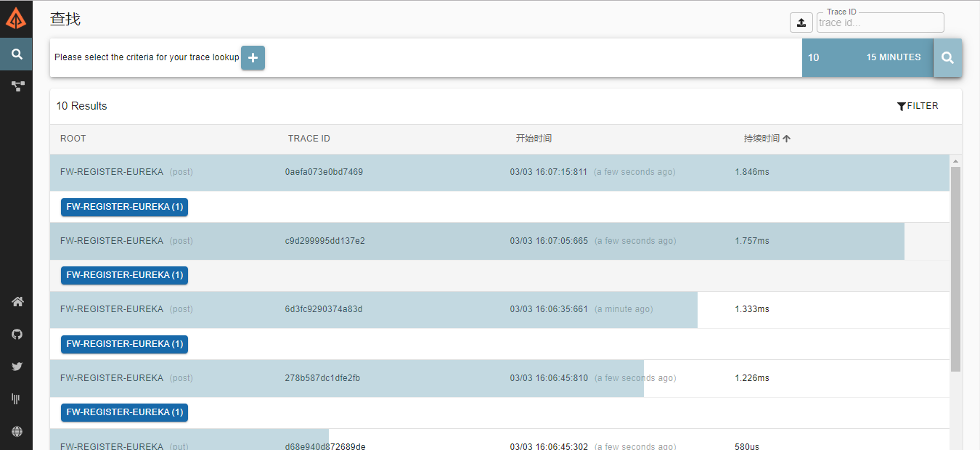
Task: Click FW-REGISTER-EUREKA badge under trace c9d299995dd137e2
Action: 124,275
